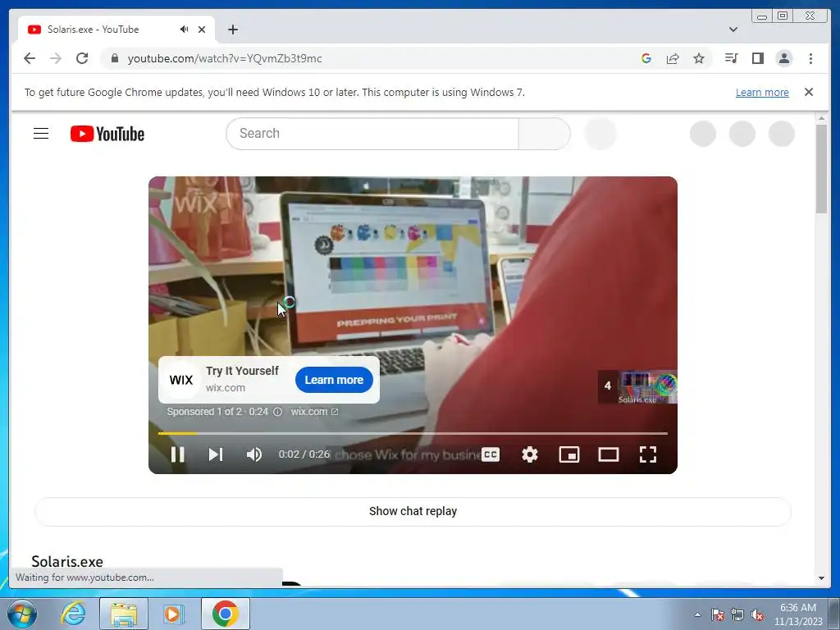
Task: Pause the video with the pause button
Action: pyautogui.click(x=177, y=454)
